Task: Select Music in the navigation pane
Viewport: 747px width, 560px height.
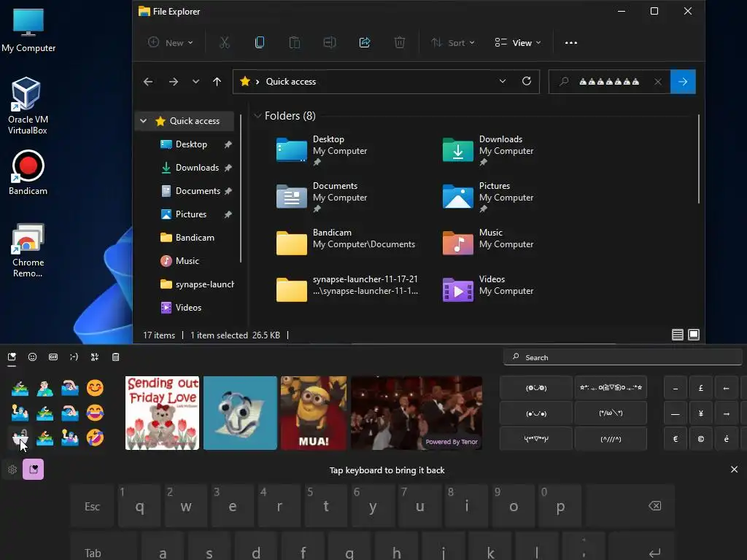Action: [187, 261]
